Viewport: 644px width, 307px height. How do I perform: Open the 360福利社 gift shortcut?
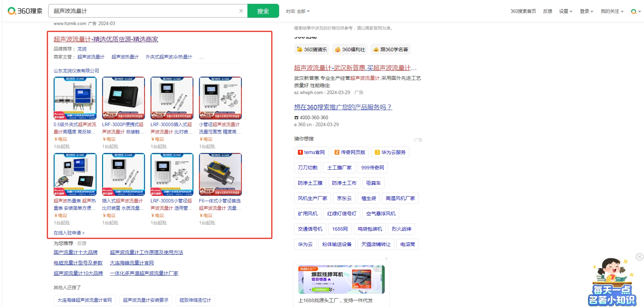point(350,49)
